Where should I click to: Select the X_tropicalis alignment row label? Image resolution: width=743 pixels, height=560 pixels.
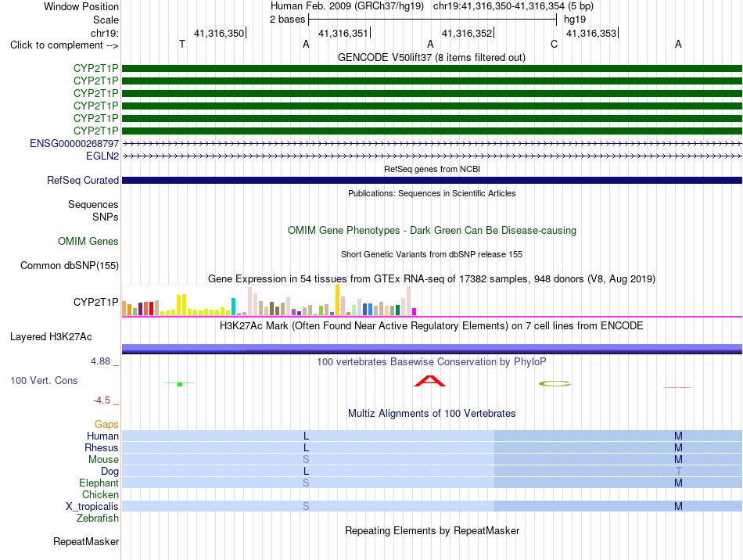pyautogui.click(x=92, y=507)
